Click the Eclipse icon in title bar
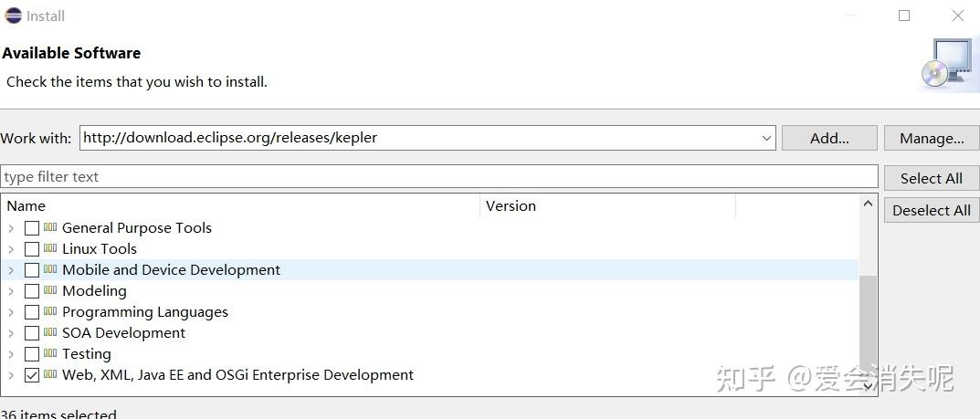This screenshot has height=419, width=980. point(13,15)
